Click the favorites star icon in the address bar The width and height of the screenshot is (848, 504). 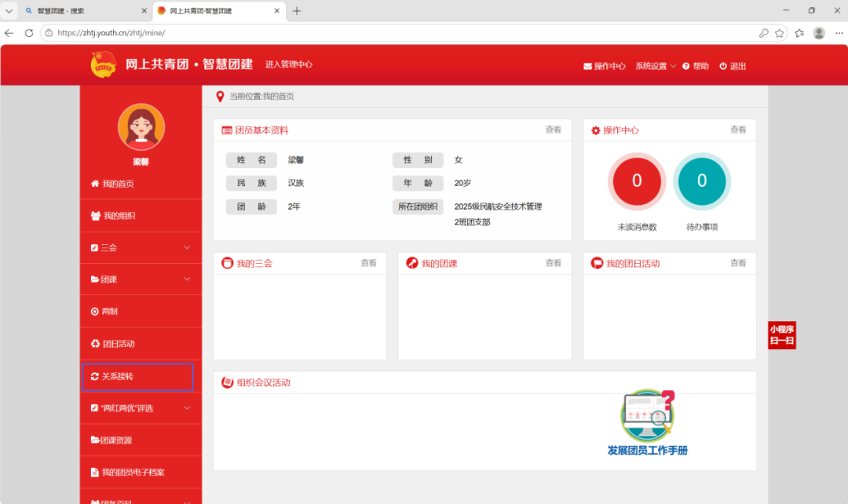780,33
